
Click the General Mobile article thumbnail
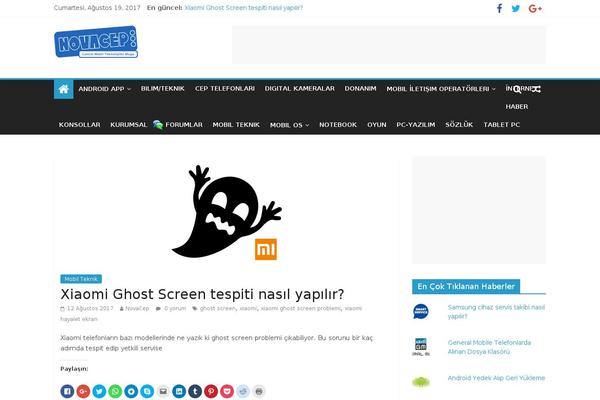[421, 347]
